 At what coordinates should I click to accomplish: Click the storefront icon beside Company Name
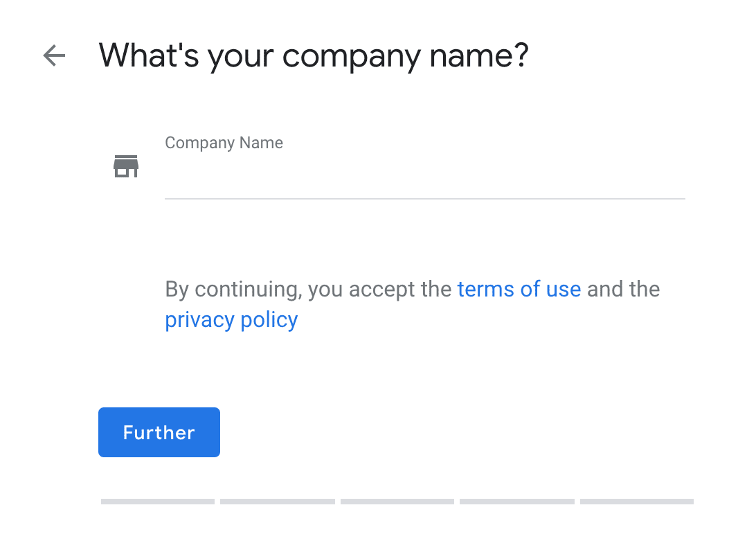(x=126, y=166)
